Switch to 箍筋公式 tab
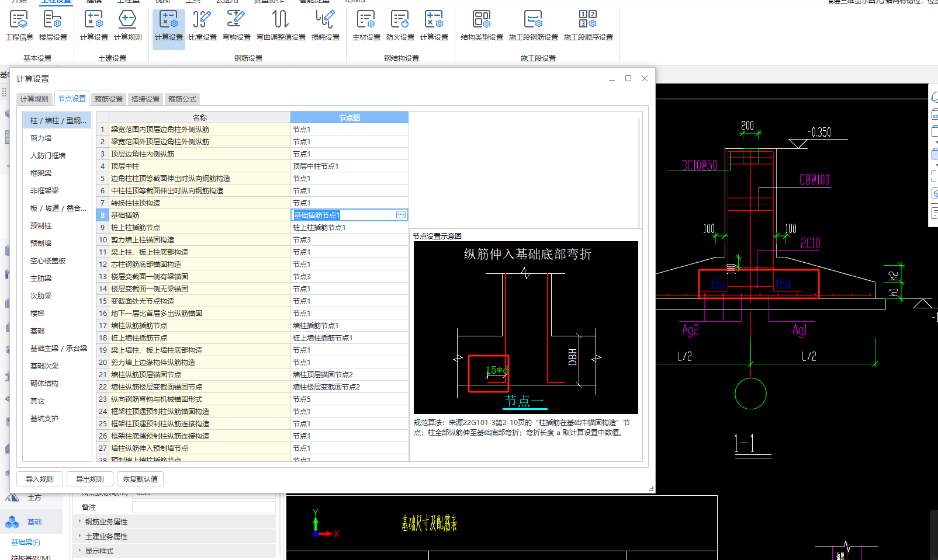The width and height of the screenshot is (938, 560). pos(182,99)
